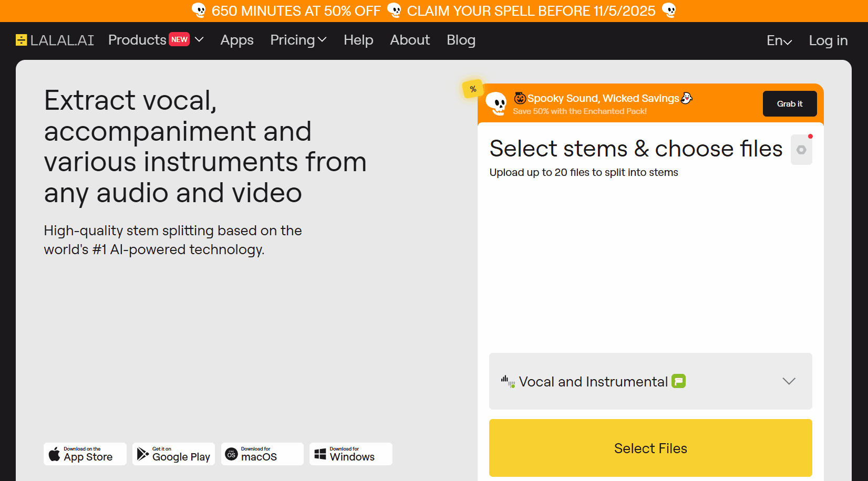This screenshot has width=868, height=481.
Task: Download the Windows app
Action: (351, 454)
